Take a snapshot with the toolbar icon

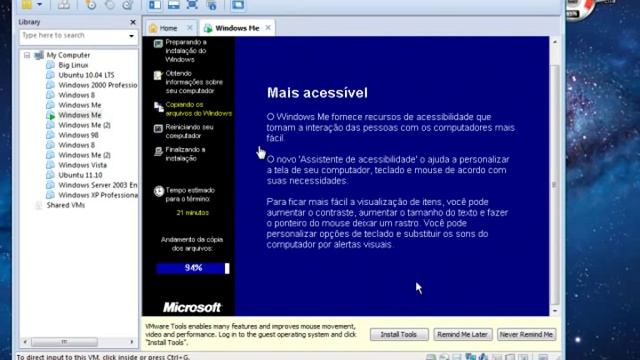pos(90,4)
